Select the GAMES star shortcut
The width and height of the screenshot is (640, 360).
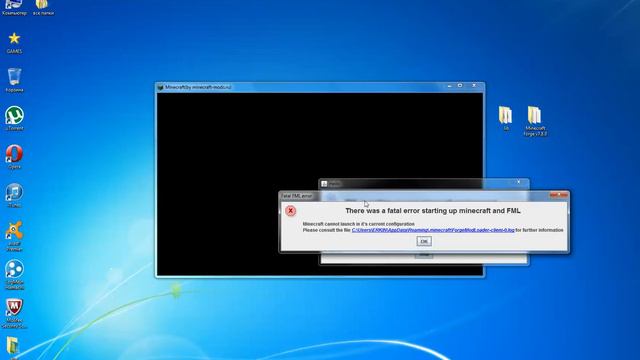tap(14, 42)
